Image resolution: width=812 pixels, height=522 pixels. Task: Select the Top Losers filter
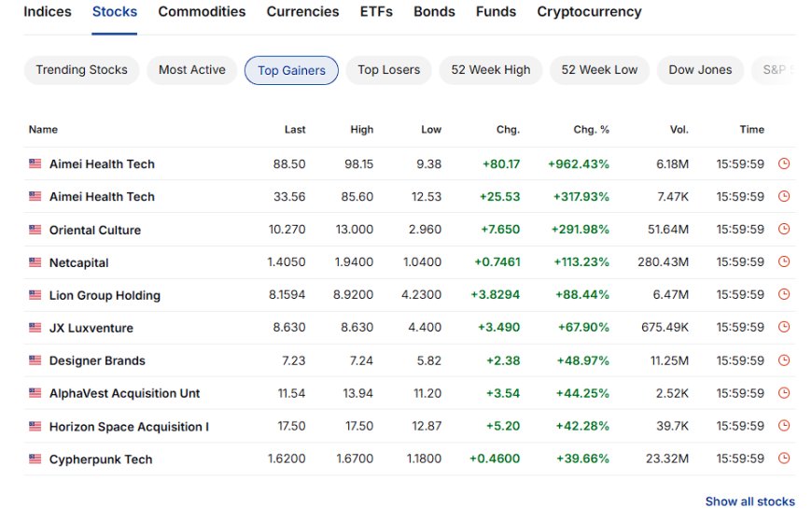point(388,70)
